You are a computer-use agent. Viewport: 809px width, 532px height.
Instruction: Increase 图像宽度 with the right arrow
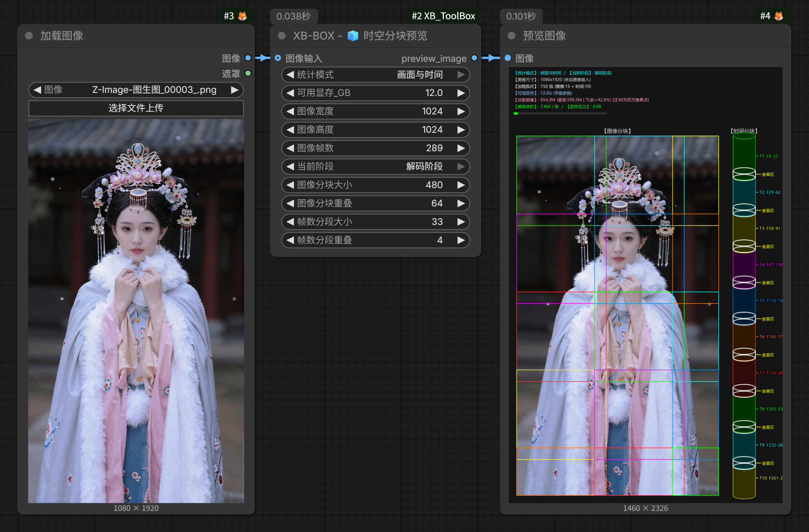pyautogui.click(x=461, y=111)
